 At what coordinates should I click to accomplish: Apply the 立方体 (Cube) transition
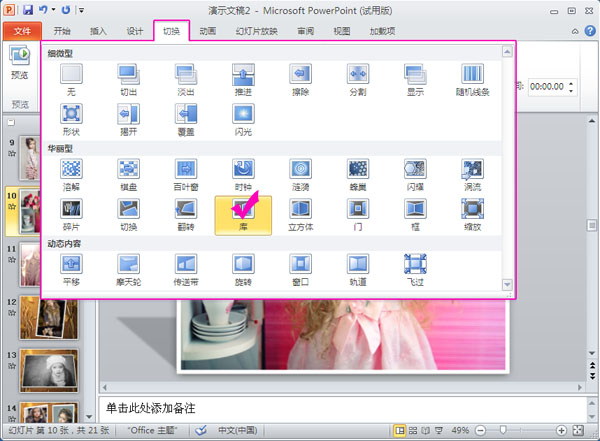point(300,214)
